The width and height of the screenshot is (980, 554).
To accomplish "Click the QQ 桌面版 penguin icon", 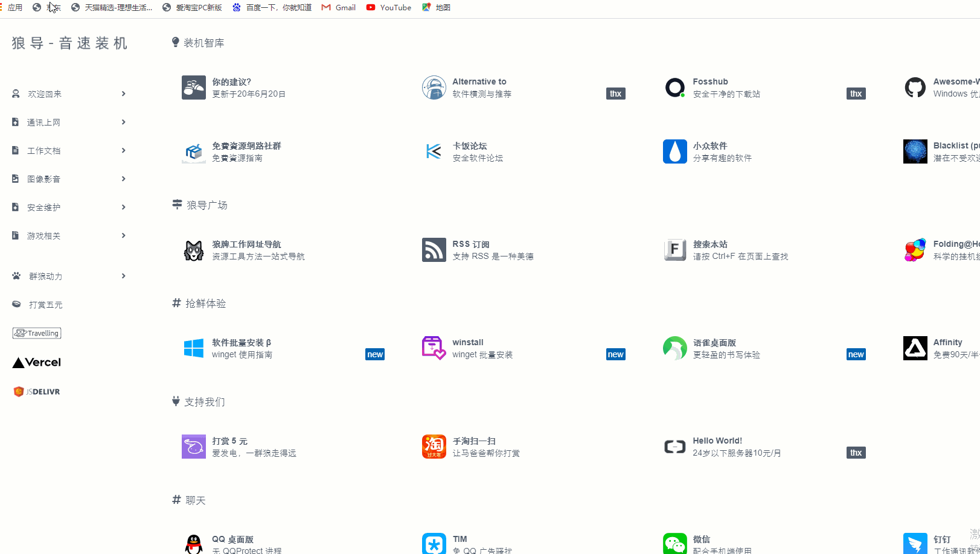I will [x=193, y=544].
